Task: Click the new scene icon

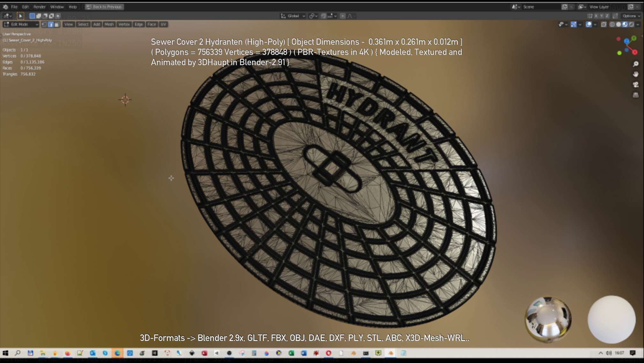Action: tap(565, 7)
